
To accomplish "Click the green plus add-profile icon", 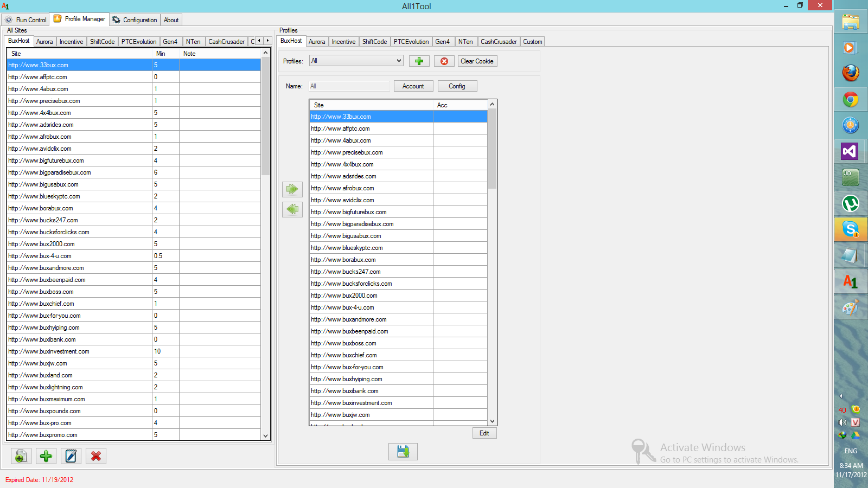I will point(419,61).
